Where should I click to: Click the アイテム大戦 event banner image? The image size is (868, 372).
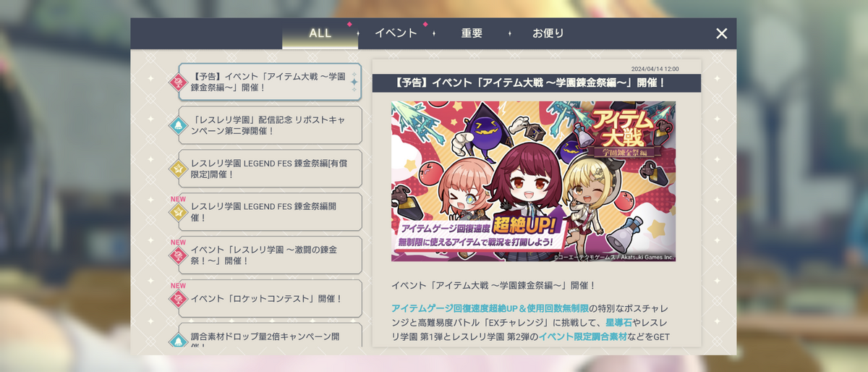[x=534, y=181]
